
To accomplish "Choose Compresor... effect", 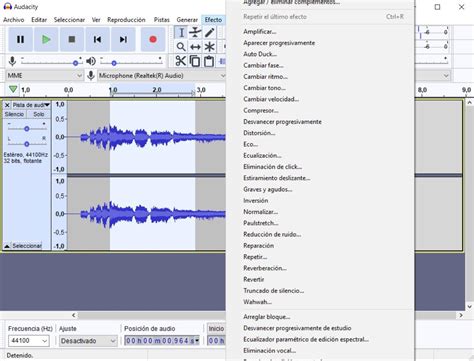I will pyautogui.click(x=261, y=110).
